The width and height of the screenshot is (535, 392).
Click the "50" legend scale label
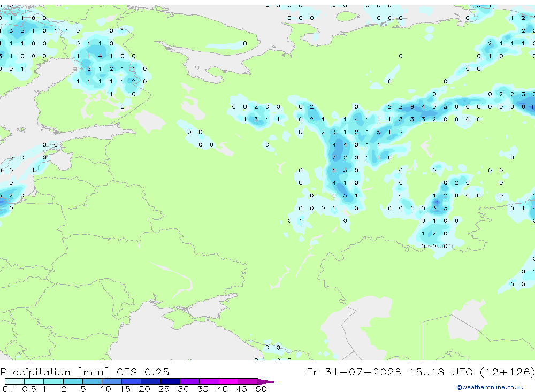261,389
